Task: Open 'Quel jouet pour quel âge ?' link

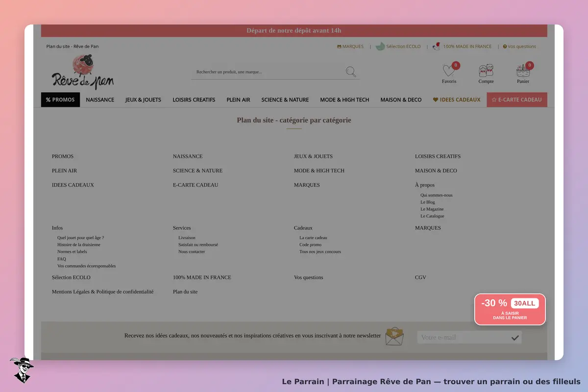Action: tap(81, 238)
